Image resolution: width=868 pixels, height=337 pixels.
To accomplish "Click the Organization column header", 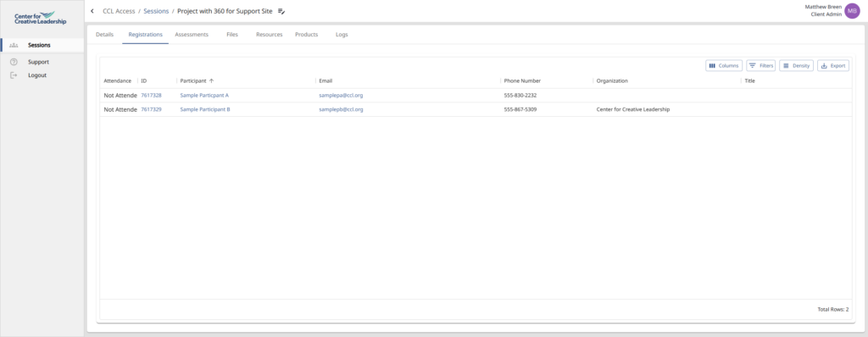I will coord(612,80).
